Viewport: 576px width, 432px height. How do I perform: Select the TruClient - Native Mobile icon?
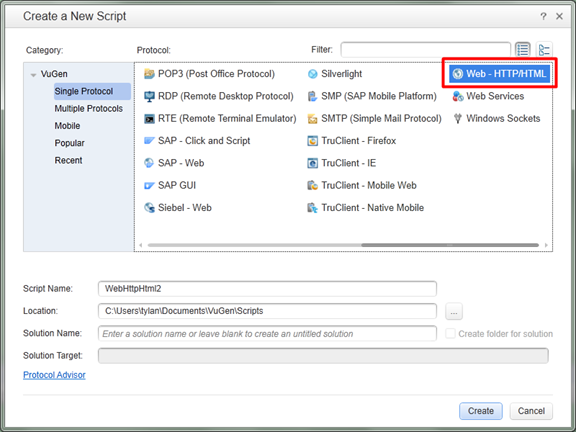[x=312, y=208]
